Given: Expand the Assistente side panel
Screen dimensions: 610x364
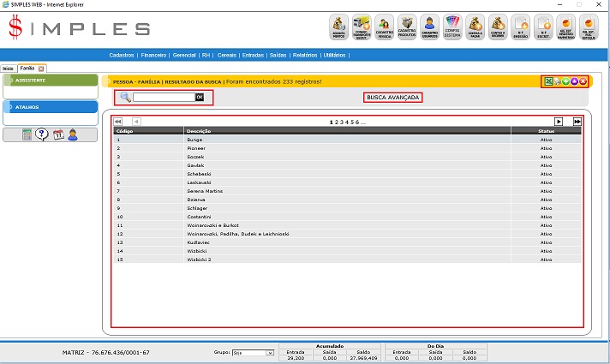Looking at the screenshot, I should point(51,81).
